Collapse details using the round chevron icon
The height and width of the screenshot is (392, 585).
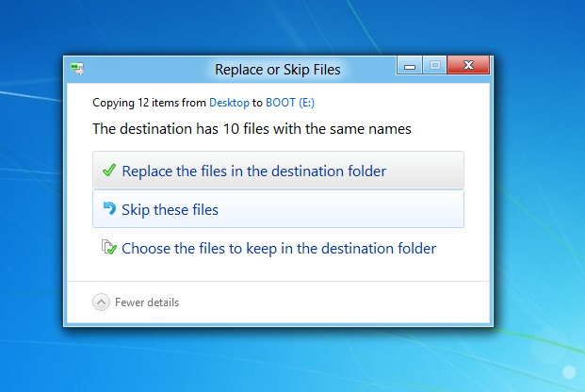tap(101, 302)
